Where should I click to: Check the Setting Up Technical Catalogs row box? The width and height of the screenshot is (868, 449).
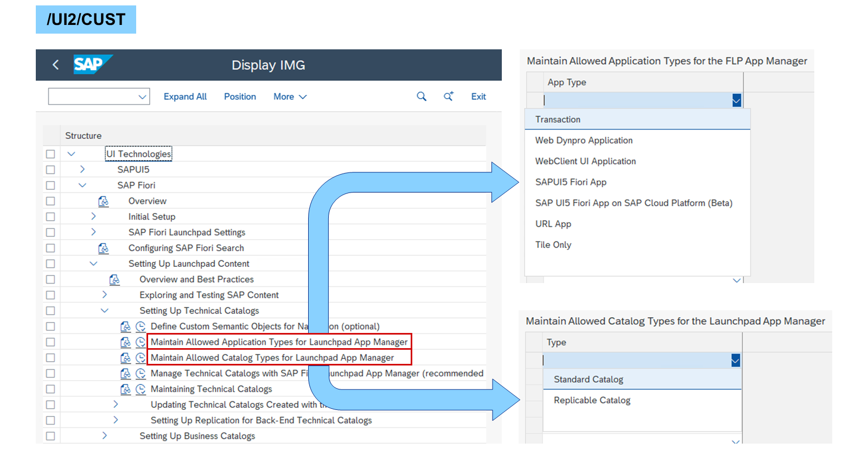point(50,311)
